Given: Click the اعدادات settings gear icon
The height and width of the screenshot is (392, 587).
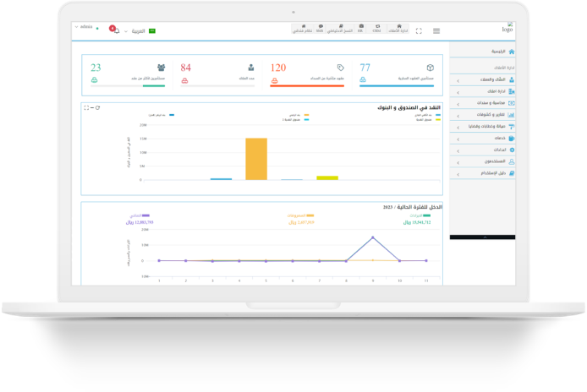Looking at the screenshot, I should pyautogui.click(x=512, y=150).
